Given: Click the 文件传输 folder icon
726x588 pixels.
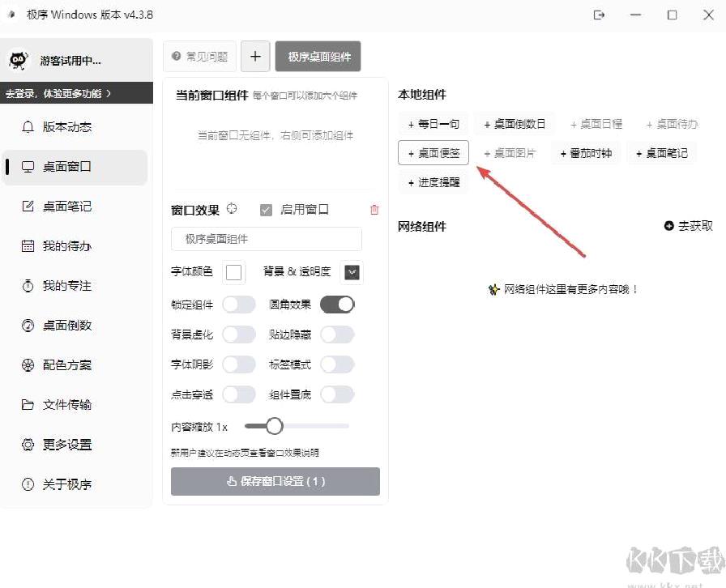Looking at the screenshot, I should click(28, 405).
